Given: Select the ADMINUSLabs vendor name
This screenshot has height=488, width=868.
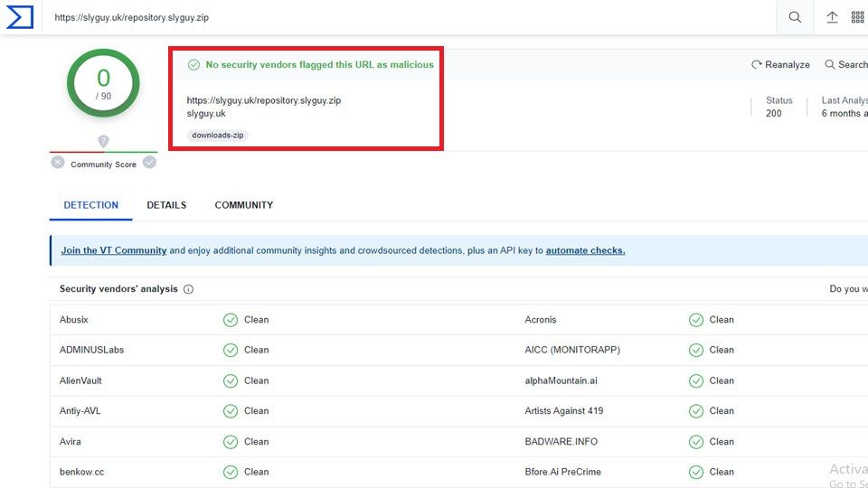Looking at the screenshot, I should pos(91,351).
